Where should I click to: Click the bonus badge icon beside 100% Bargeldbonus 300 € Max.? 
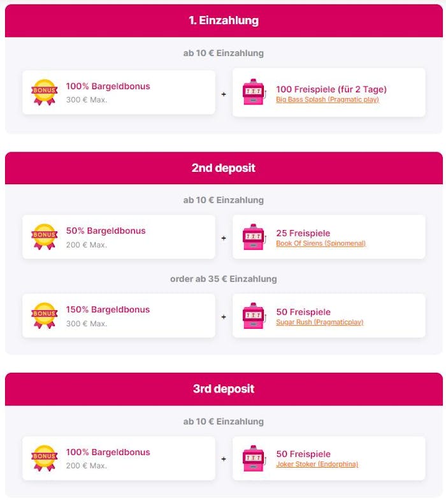44,92
